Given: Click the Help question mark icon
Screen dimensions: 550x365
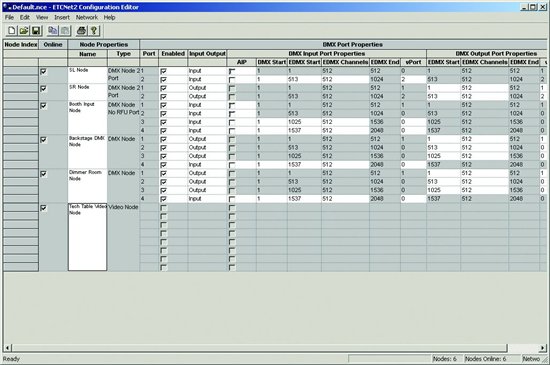Looking at the screenshot, I should [94, 31].
